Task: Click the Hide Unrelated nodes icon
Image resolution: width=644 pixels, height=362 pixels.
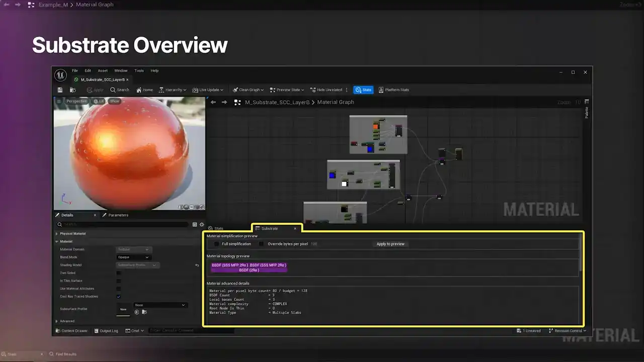Action: click(326, 90)
